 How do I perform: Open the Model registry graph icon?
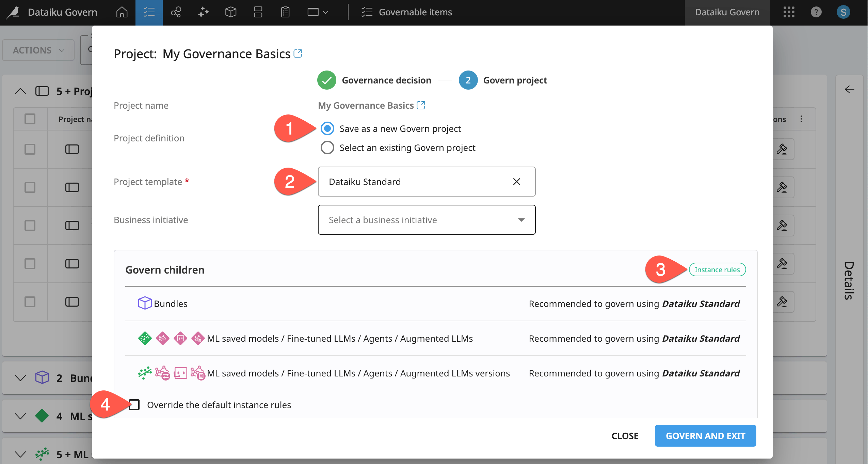[176, 12]
